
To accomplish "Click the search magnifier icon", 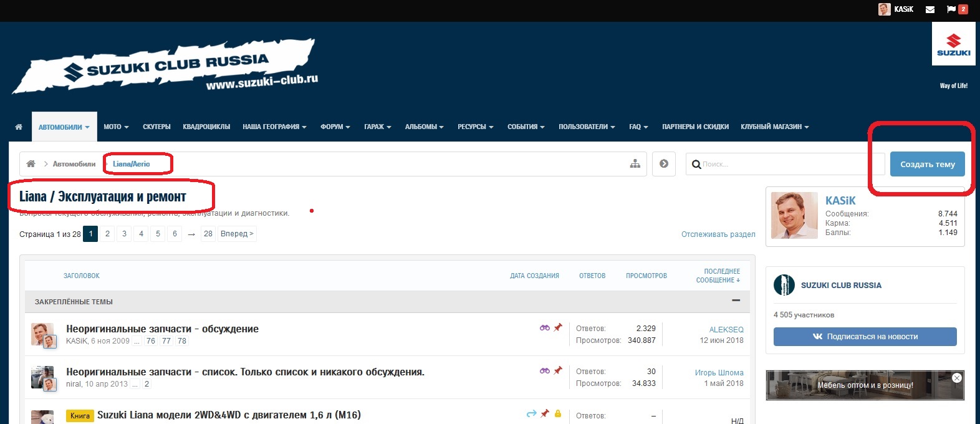I will pyautogui.click(x=696, y=165).
